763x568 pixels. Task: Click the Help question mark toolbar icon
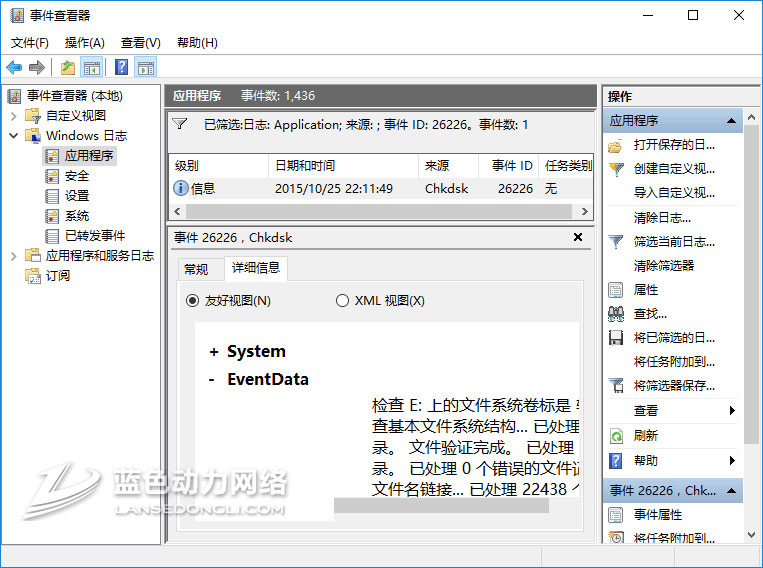click(121, 67)
